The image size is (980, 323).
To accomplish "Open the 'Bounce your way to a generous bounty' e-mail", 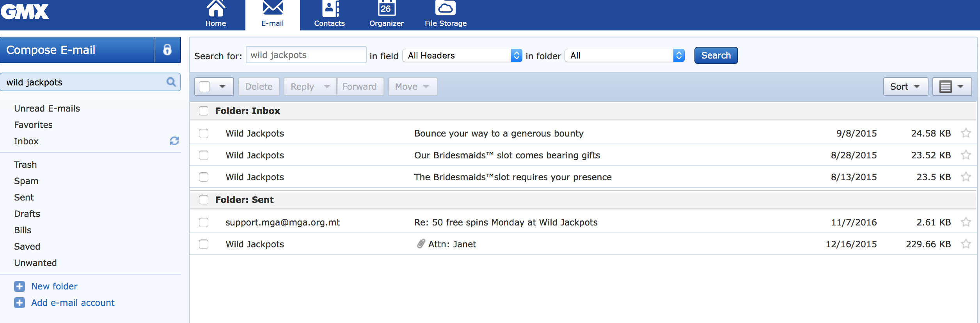I will 499,133.
